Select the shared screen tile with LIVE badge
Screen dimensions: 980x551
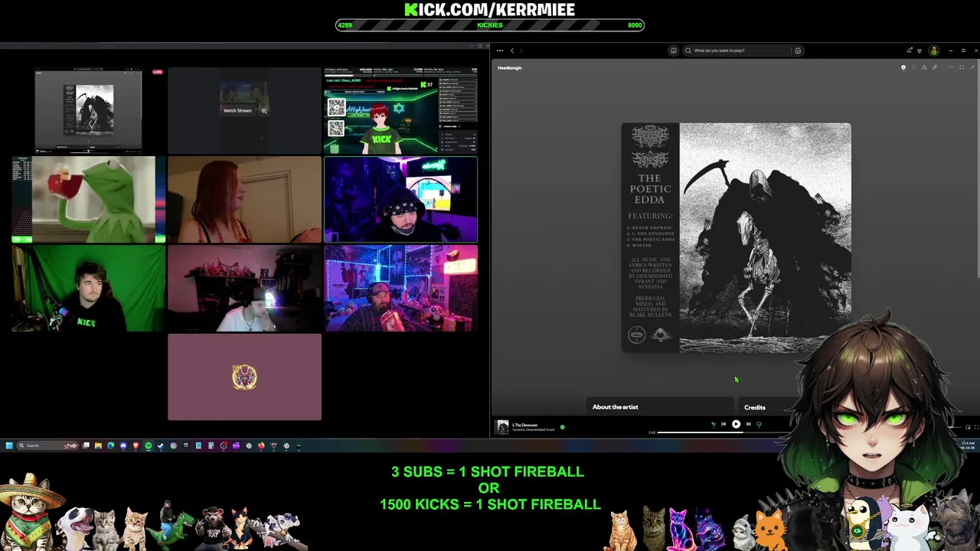(89, 111)
